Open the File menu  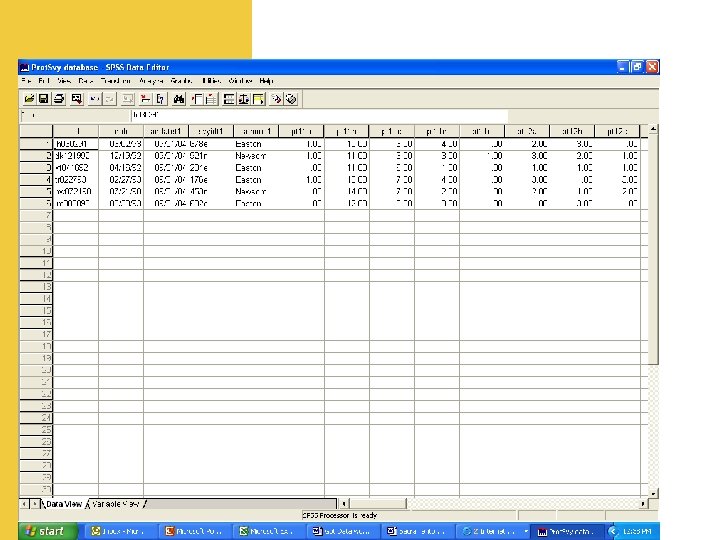(x=26, y=81)
